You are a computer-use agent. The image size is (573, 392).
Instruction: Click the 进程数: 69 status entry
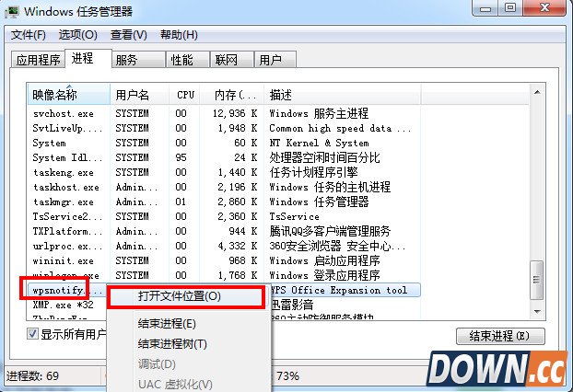(32, 375)
